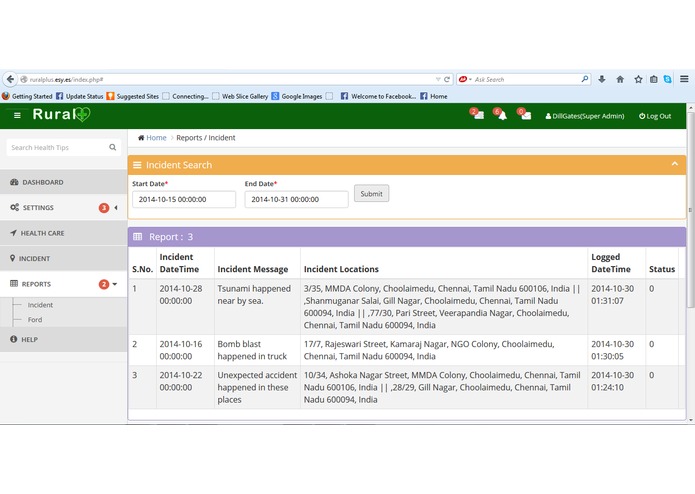Submit the incident date search
The width and height of the screenshot is (695, 494).
pos(371,194)
